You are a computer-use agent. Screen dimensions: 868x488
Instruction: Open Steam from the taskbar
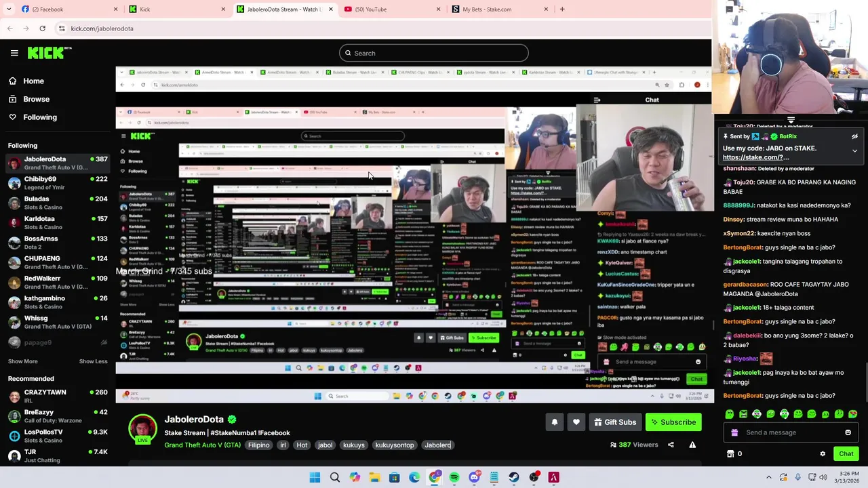[514, 477]
